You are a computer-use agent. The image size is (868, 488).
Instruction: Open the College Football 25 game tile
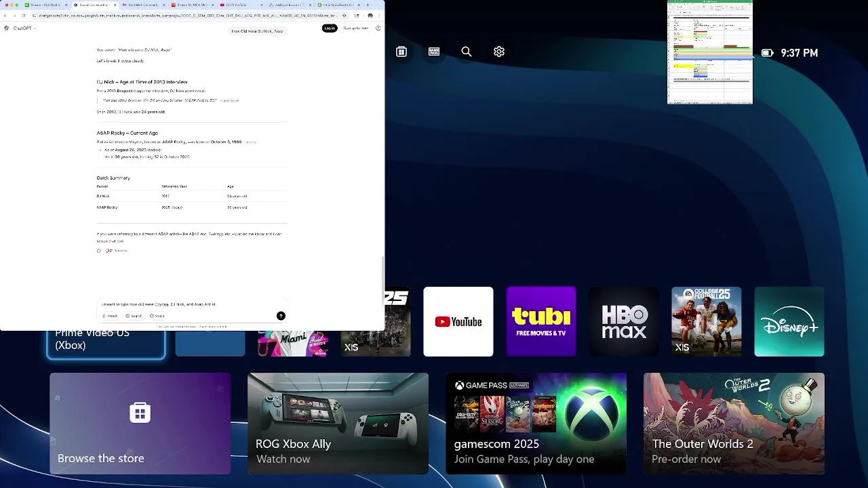[x=707, y=321]
